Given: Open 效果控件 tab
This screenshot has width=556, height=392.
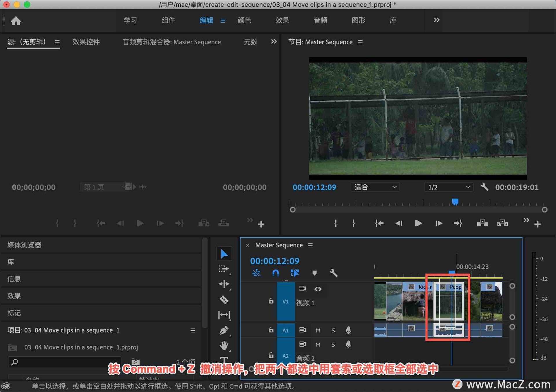Looking at the screenshot, I should (86, 42).
